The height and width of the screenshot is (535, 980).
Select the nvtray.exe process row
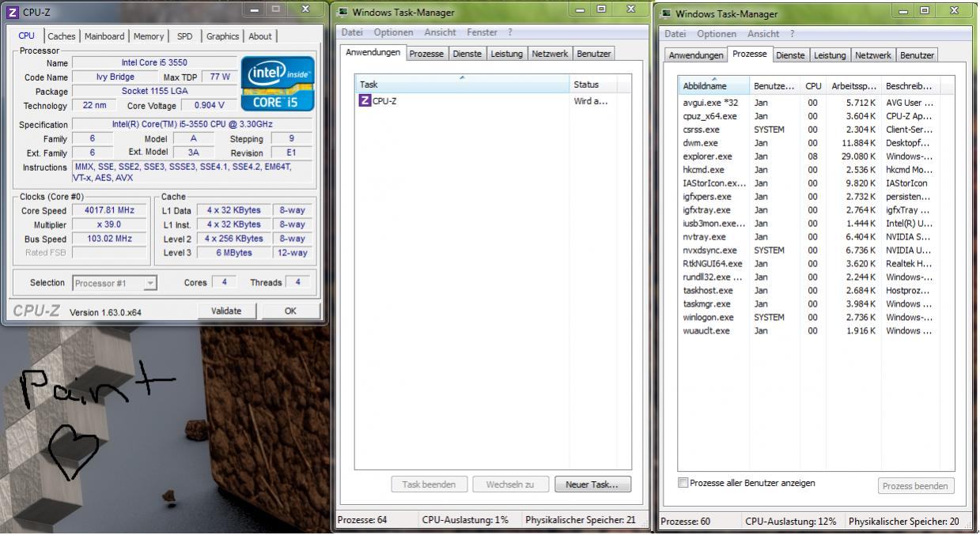[816, 237]
